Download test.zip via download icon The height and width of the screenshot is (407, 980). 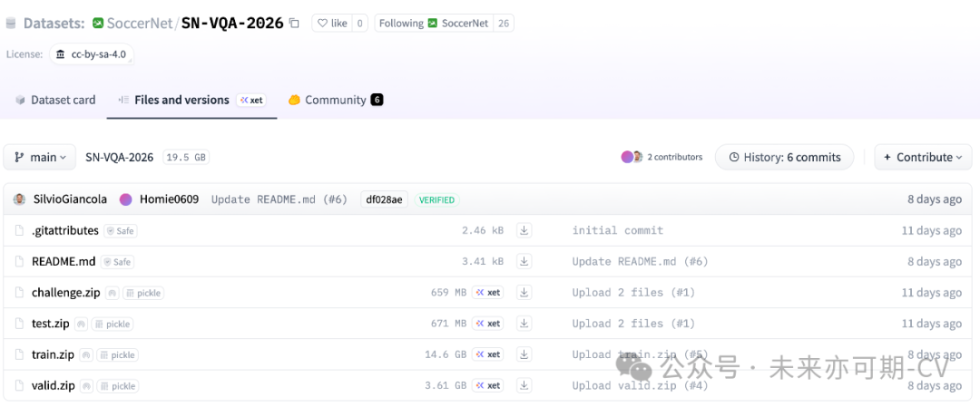click(524, 324)
